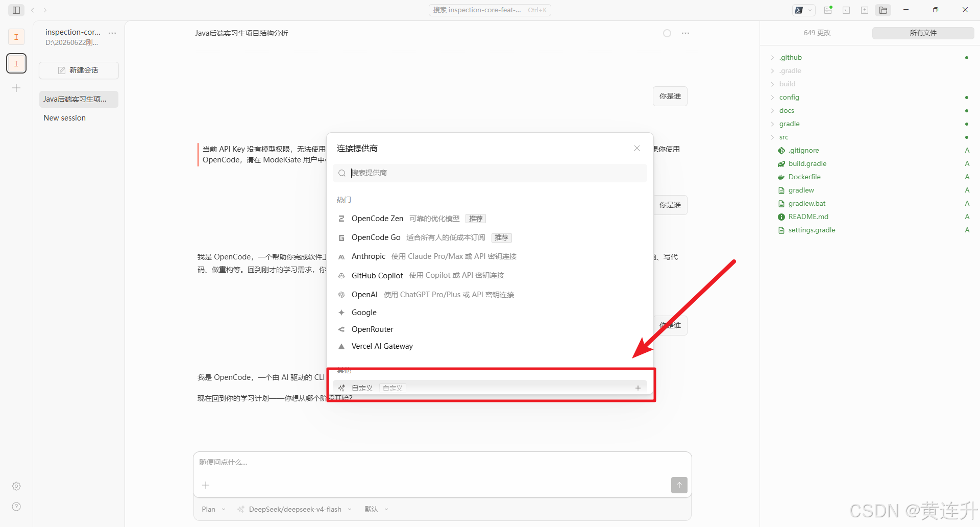Click the Java后端实习生项目结构分析 session title
Viewport: 980px width, 527px height.
pyautogui.click(x=241, y=33)
